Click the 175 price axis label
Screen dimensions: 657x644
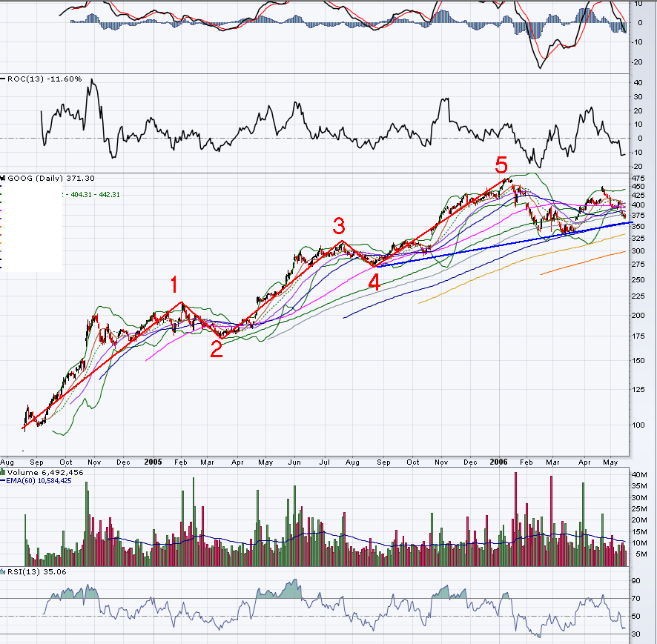[x=638, y=336]
